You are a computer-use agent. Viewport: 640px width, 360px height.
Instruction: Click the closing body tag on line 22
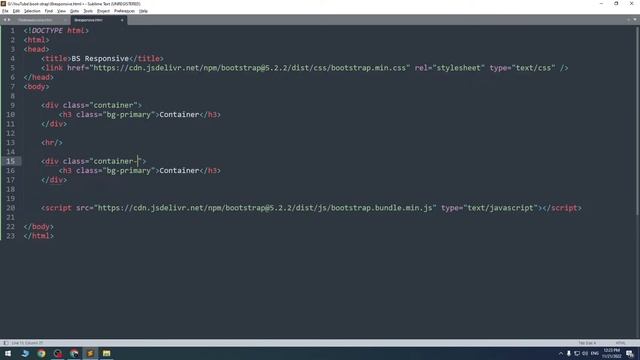pyautogui.click(x=38, y=227)
